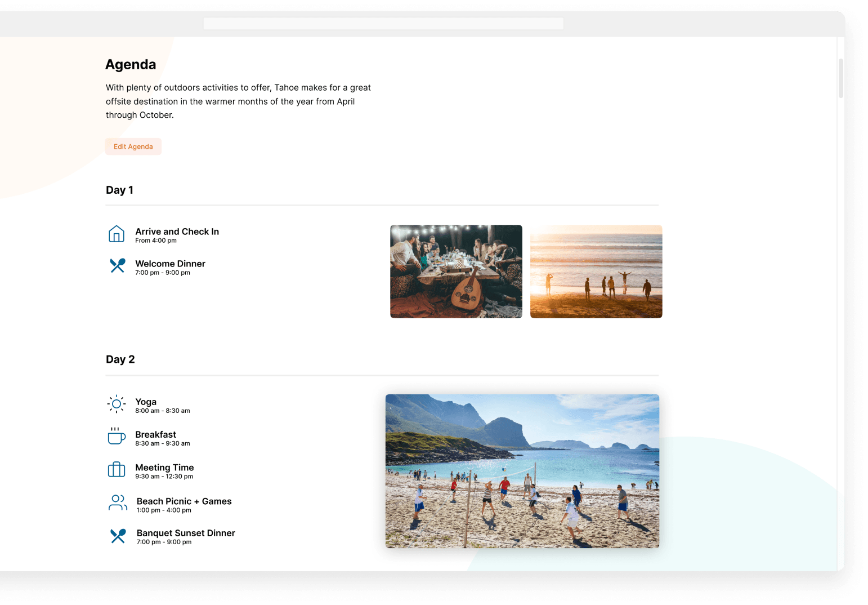
Task: Open the Meeting Time entry
Action: pyautogui.click(x=164, y=471)
